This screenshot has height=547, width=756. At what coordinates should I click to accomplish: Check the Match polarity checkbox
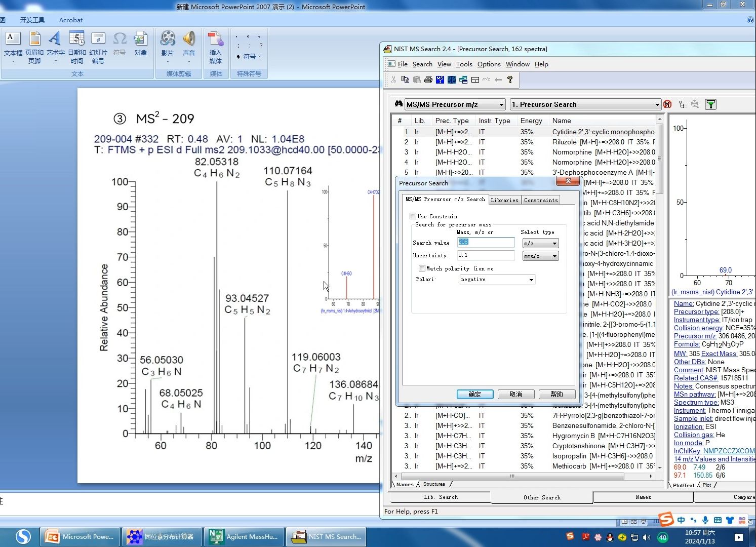(422, 268)
